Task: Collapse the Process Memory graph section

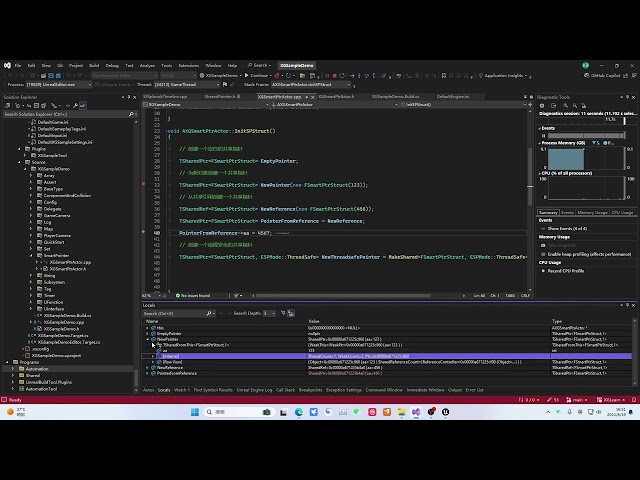Action: coord(540,143)
